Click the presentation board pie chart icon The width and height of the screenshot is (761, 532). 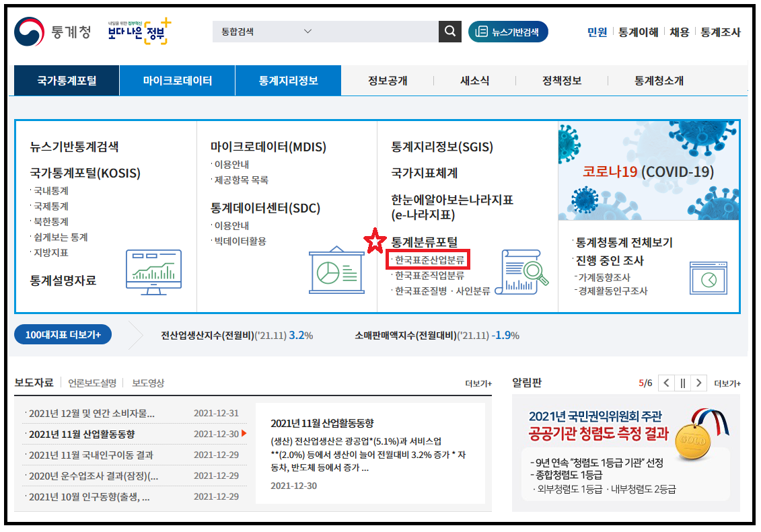pyautogui.click(x=337, y=270)
